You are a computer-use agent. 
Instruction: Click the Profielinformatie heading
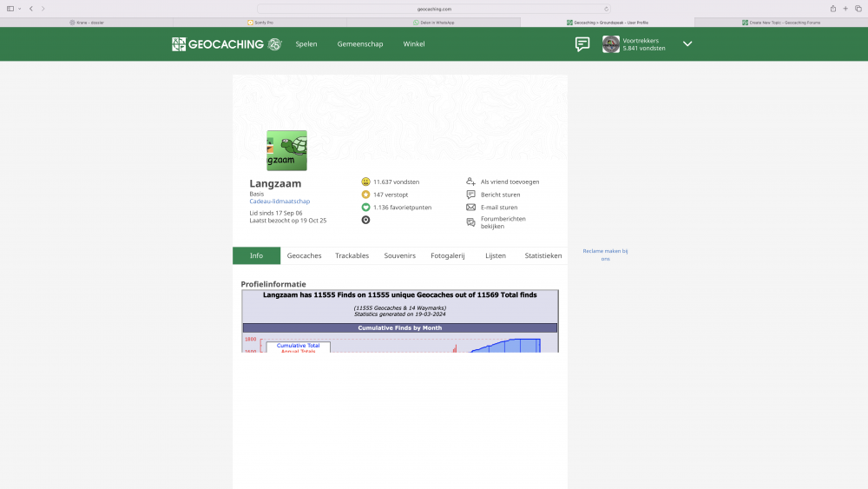[273, 284]
